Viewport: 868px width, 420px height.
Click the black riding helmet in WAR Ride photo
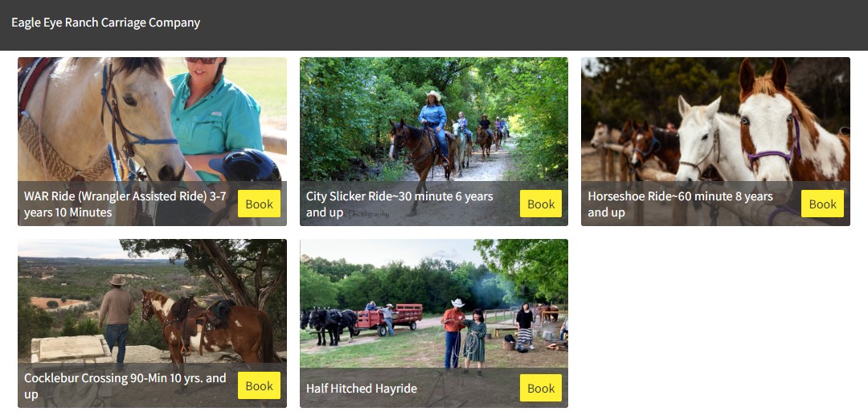pyautogui.click(x=248, y=165)
